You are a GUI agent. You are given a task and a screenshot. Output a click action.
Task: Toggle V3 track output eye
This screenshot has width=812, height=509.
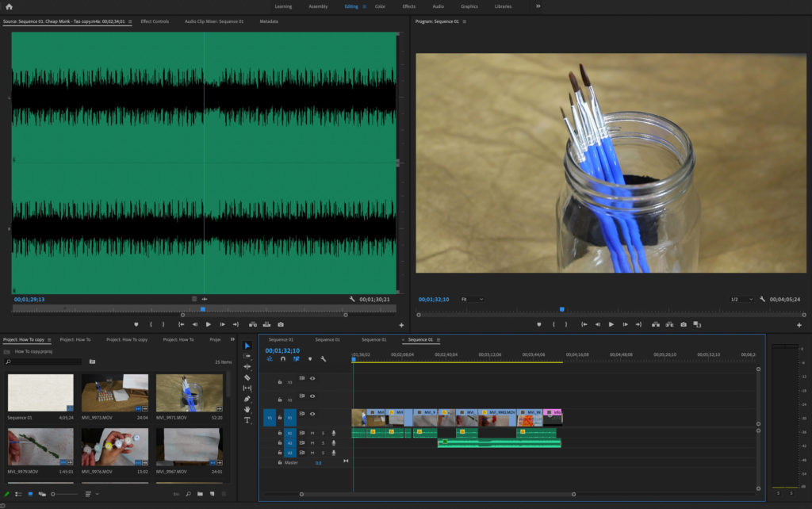pyautogui.click(x=312, y=378)
